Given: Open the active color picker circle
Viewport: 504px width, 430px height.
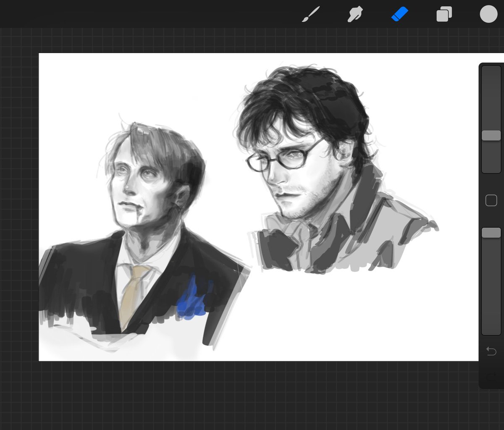Looking at the screenshot, I should (x=488, y=14).
